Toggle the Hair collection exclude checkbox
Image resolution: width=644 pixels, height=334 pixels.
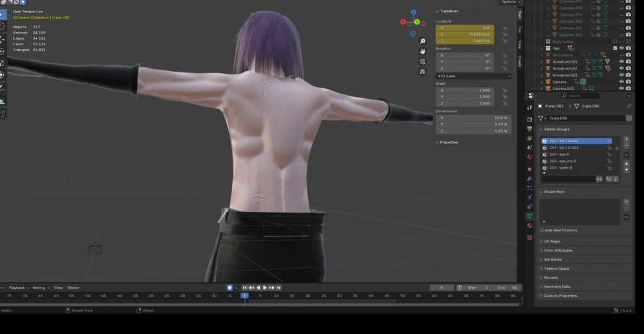[615, 48]
